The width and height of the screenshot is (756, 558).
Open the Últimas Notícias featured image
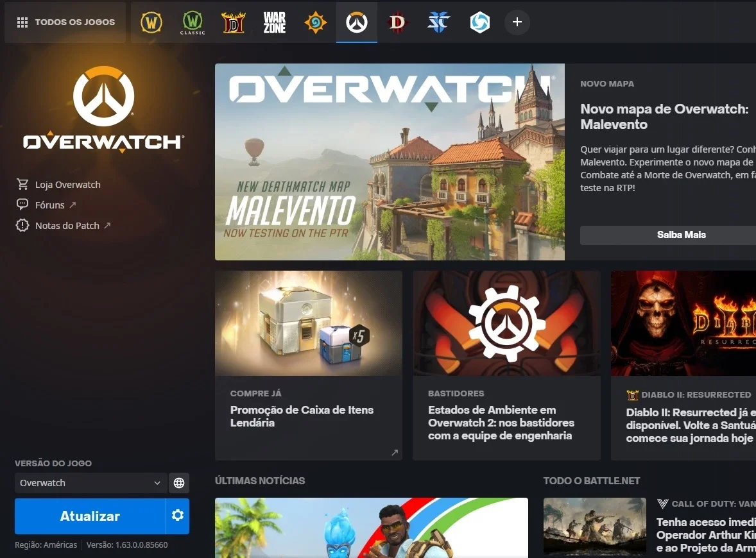click(371, 528)
